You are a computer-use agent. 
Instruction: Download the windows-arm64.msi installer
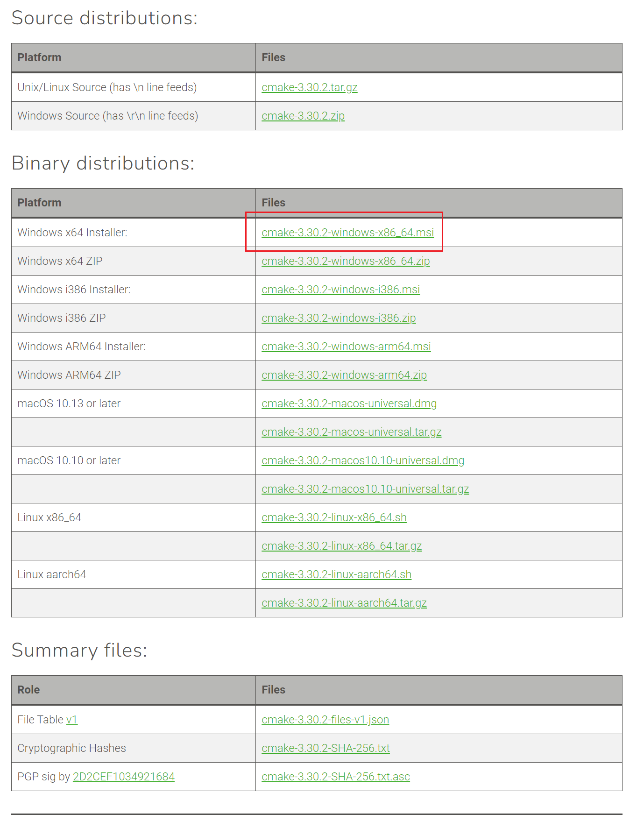tap(346, 347)
